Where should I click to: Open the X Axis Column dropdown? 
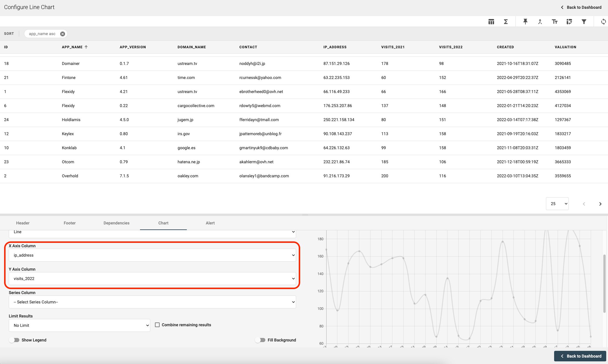tap(152, 255)
